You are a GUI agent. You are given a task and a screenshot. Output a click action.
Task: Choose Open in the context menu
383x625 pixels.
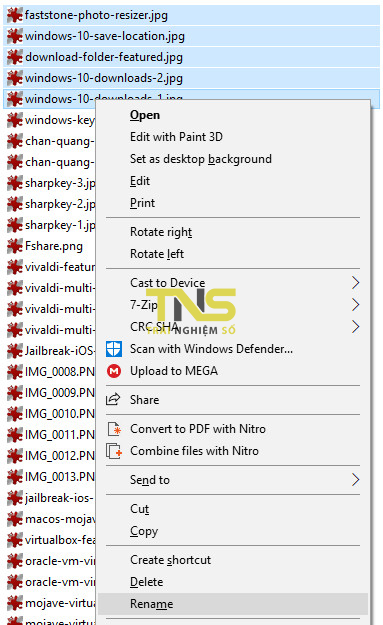tap(145, 115)
